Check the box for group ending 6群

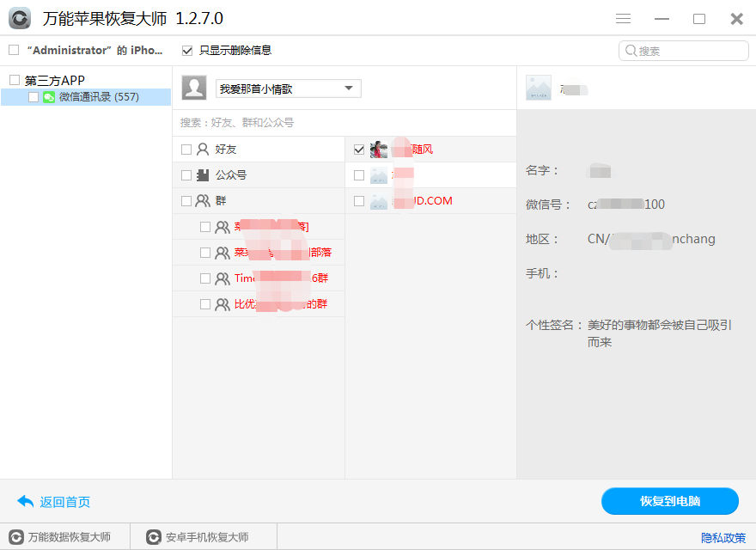[x=205, y=278]
